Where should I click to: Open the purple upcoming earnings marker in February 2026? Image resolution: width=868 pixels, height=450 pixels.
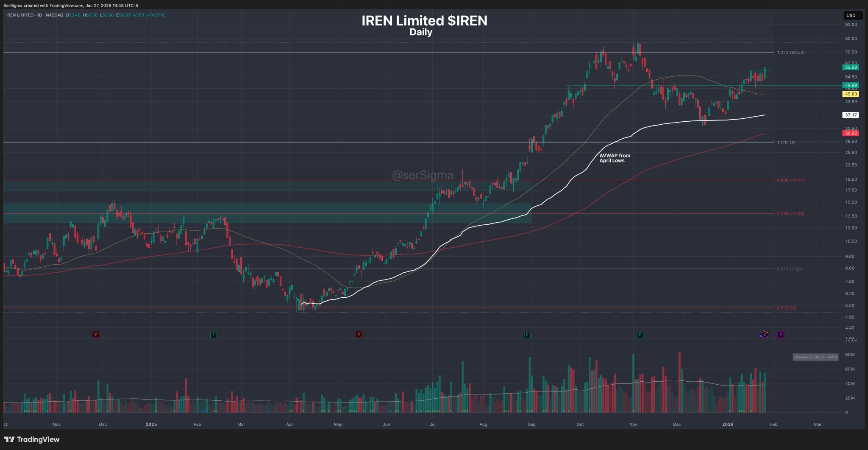click(781, 335)
